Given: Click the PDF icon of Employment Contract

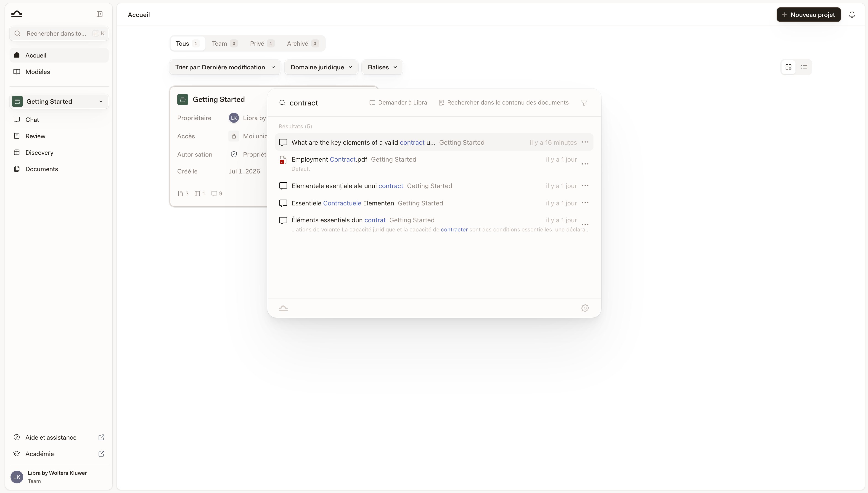Looking at the screenshot, I should [x=283, y=160].
